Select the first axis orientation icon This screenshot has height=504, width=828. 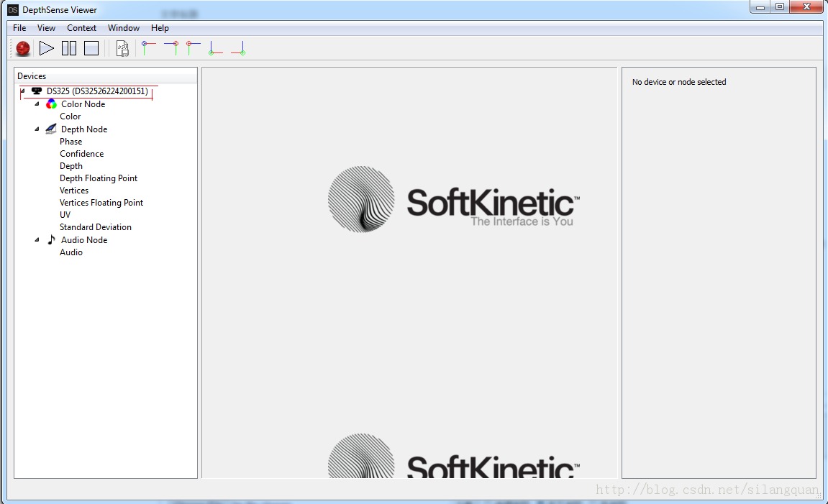click(148, 48)
